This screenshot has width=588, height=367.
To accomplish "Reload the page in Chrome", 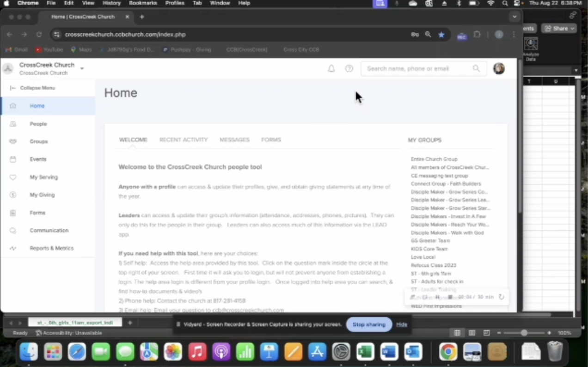I will pyautogui.click(x=39, y=34).
